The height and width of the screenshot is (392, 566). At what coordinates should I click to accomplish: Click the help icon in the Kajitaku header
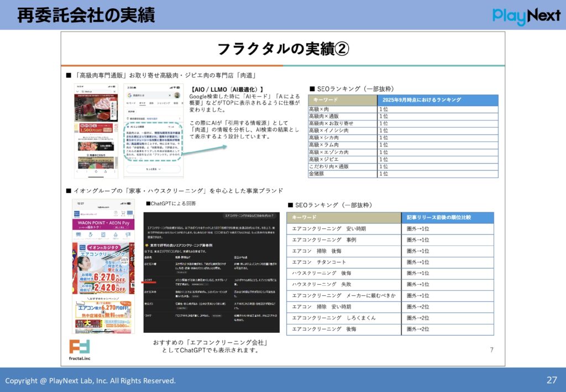pyautogui.click(x=116, y=213)
